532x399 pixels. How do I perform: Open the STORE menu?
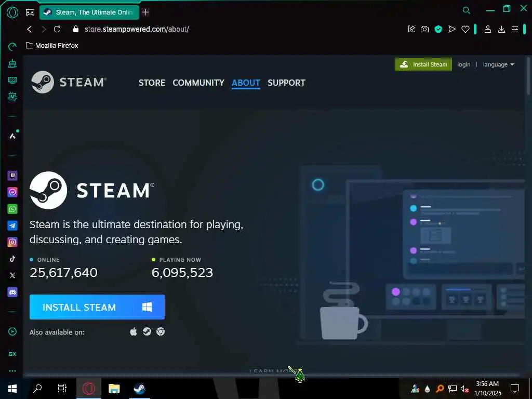coord(152,83)
